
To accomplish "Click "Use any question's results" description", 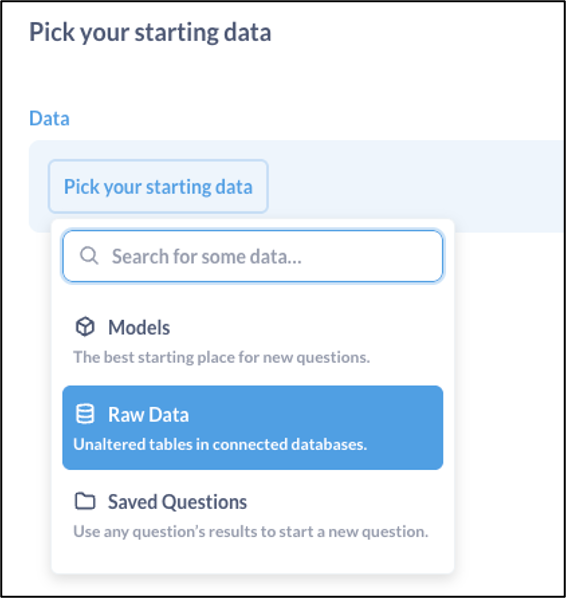I will (x=251, y=532).
